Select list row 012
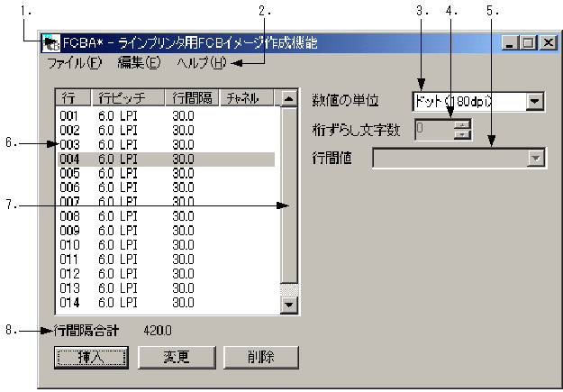Screen dimensions: 563x392 pos(167,274)
